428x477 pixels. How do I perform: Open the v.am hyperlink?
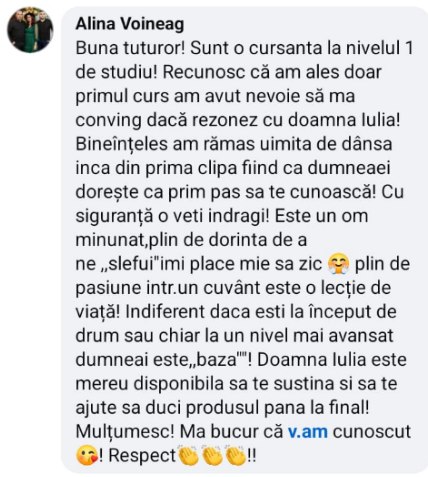(x=308, y=432)
